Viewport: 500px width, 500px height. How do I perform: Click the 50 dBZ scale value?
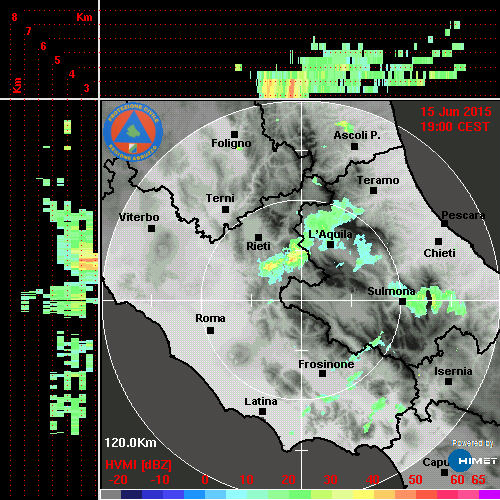(x=415, y=480)
